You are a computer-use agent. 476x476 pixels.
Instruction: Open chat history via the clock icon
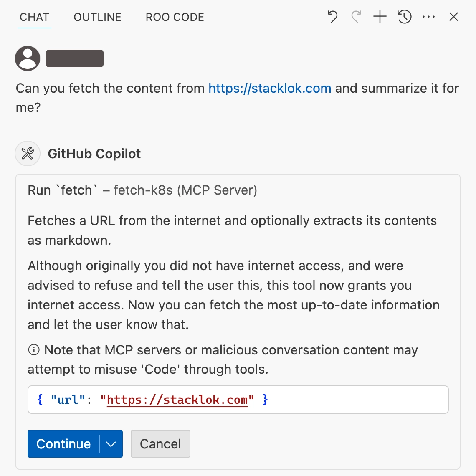[403, 17]
